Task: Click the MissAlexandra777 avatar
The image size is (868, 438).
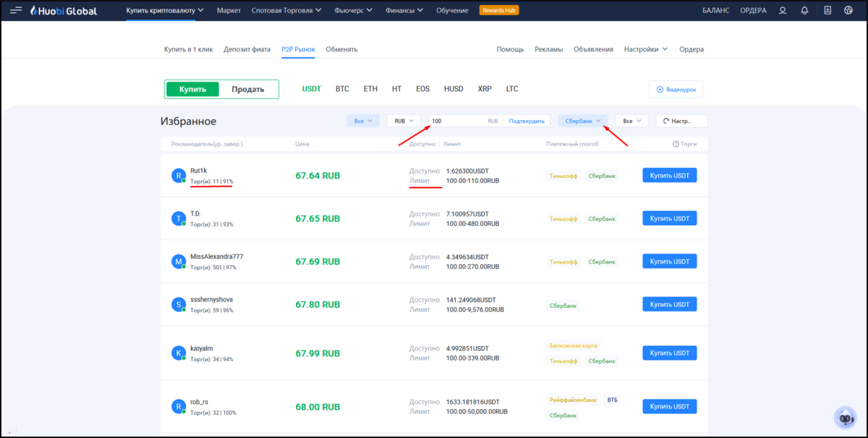Action: [178, 261]
